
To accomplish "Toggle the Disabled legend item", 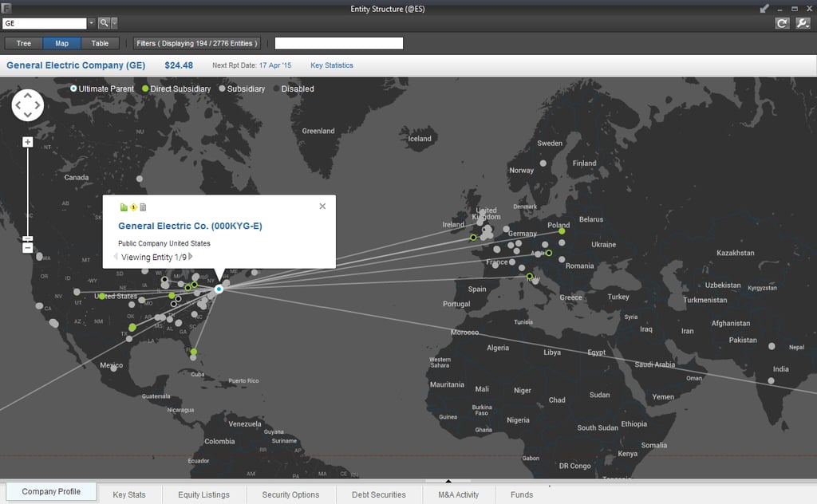I will [294, 89].
